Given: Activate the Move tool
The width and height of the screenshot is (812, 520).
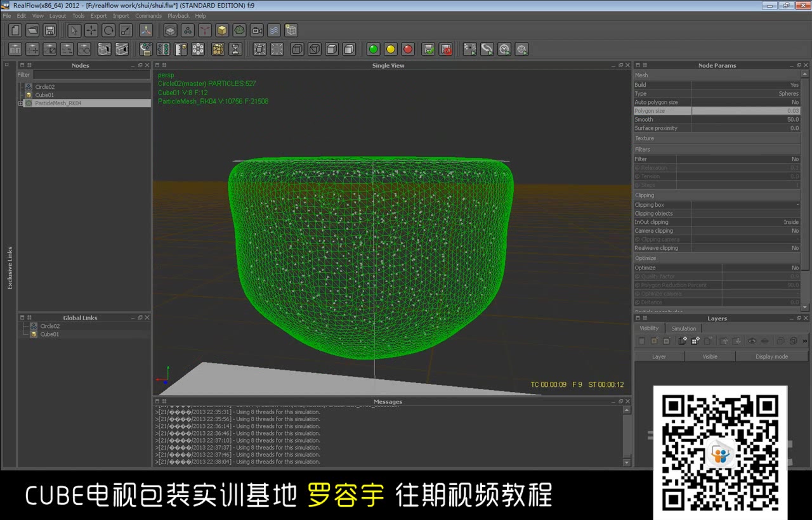Looking at the screenshot, I should point(91,30).
